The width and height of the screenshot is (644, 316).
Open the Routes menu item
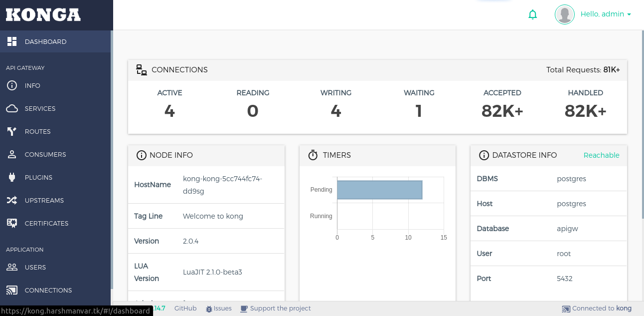click(x=55, y=131)
